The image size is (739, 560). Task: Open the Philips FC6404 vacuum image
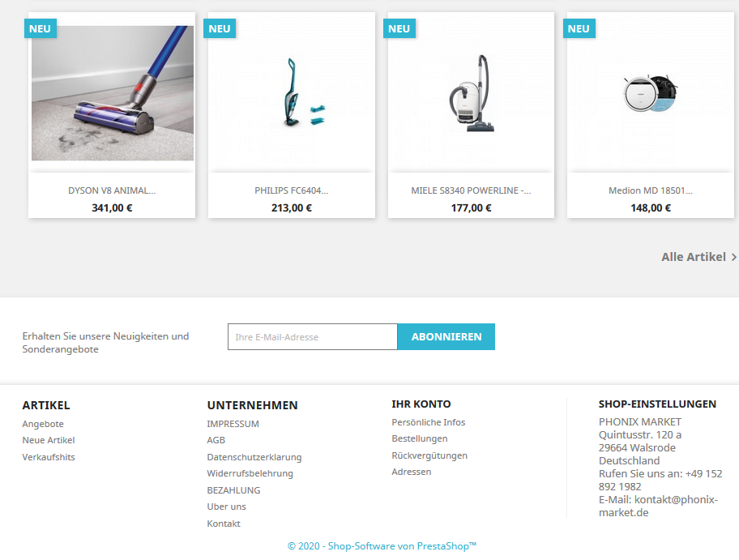[x=292, y=93]
